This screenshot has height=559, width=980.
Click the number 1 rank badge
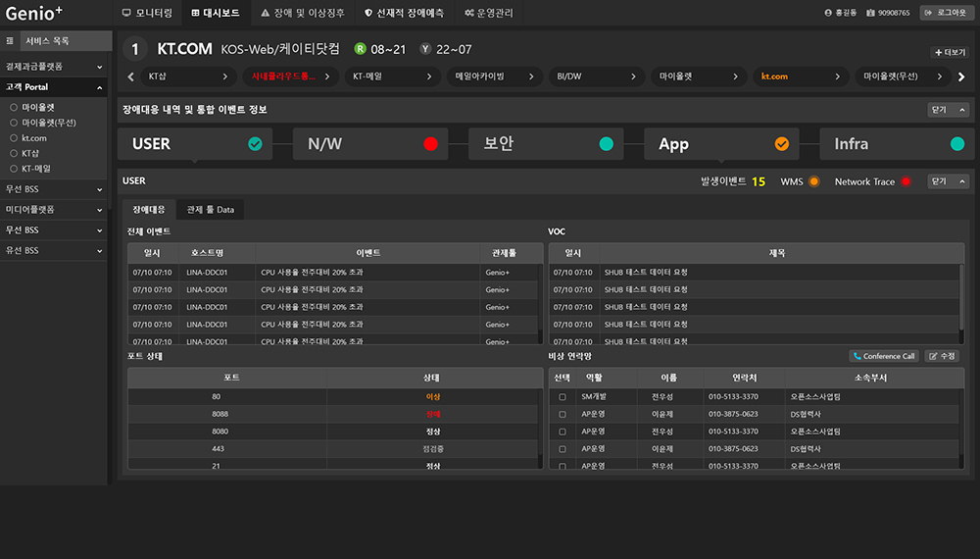coord(135,49)
